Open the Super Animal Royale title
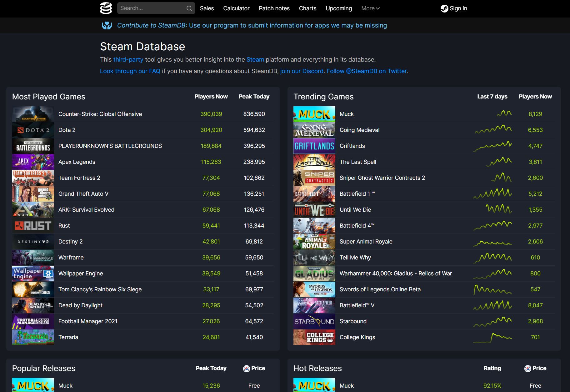Image resolution: width=570 pixels, height=392 pixels. point(366,242)
